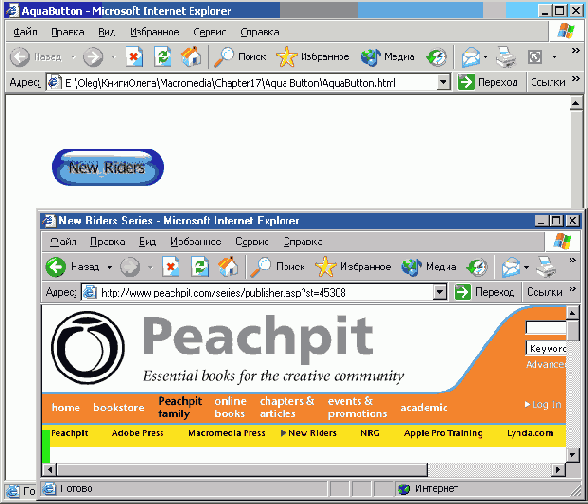Expand the address dropdown in the AquaButton window
Image resolution: width=588 pixels, height=504 pixels.
443,82
